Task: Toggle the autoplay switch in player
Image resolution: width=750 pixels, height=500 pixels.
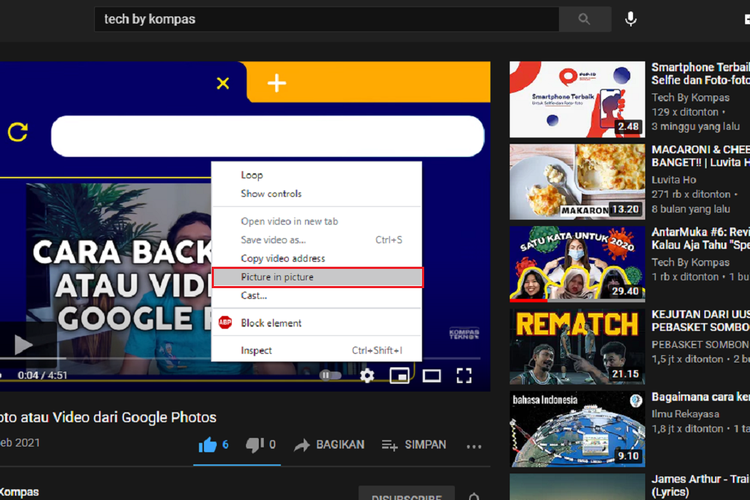Action: pyautogui.click(x=330, y=376)
